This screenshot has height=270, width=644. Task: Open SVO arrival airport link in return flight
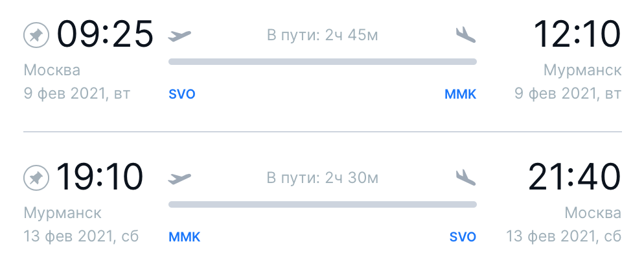point(463,237)
